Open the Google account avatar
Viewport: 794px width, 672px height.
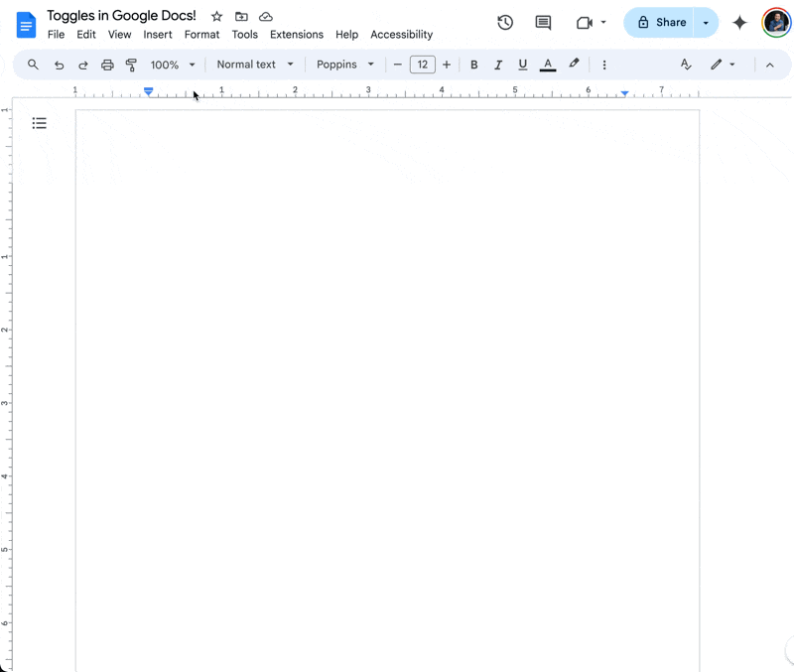coord(776,22)
